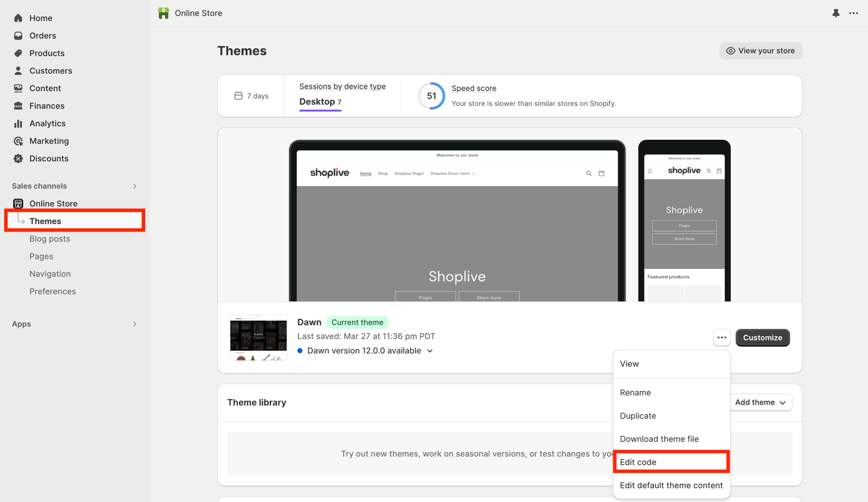Select Themes in the sidebar
This screenshot has height=502, width=868.
[x=75, y=221]
